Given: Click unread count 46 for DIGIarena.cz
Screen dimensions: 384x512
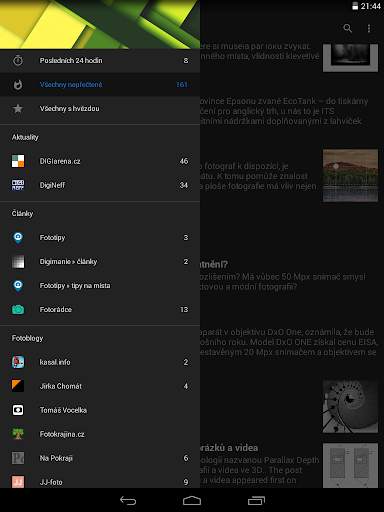Looking at the screenshot, I should coord(184,161).
